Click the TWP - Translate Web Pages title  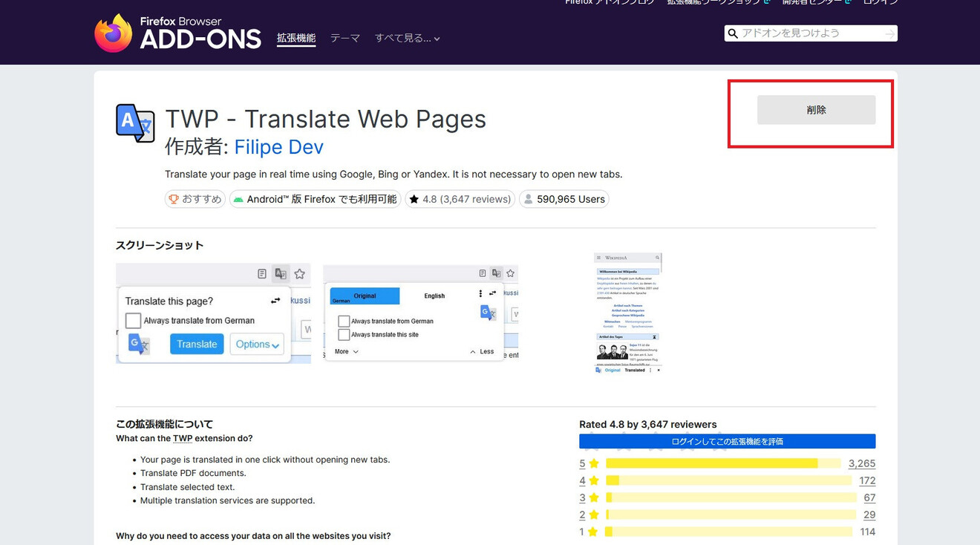click(325, 119)
